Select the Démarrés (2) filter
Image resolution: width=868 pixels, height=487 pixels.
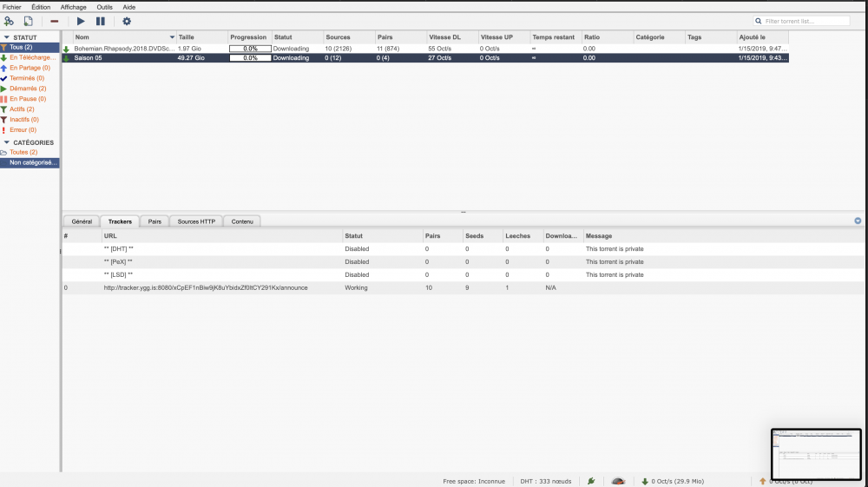[30, 89]
